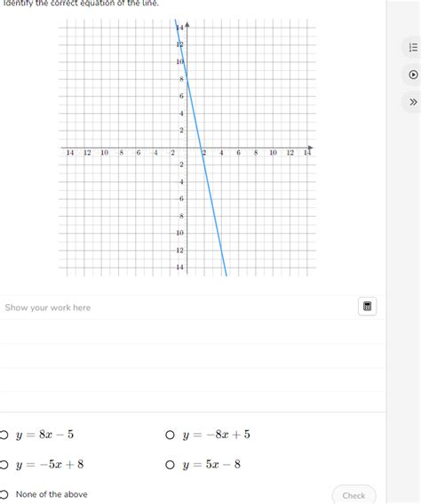421x504 pixels.
Task: Click the 14 label on negative x-axis
Action: pyautogui.click(x=69, y=153)
